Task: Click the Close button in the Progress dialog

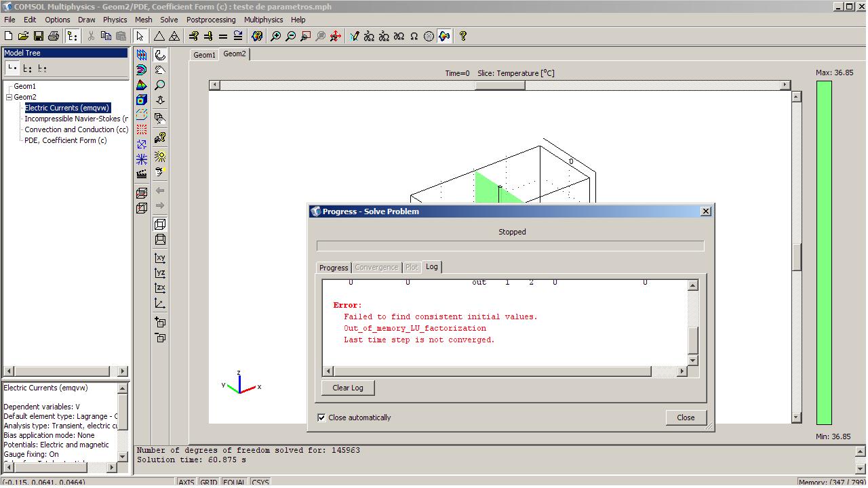Action: click(686, 418)
